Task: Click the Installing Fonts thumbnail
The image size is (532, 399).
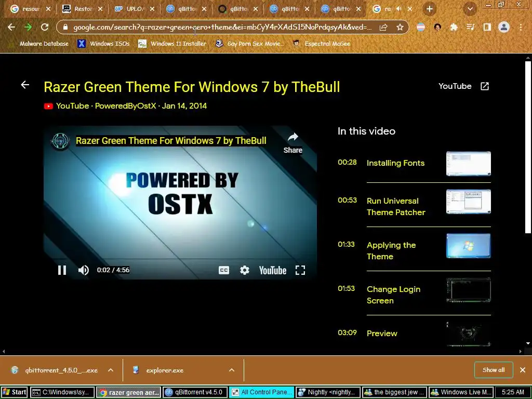Action: (469, 164)
